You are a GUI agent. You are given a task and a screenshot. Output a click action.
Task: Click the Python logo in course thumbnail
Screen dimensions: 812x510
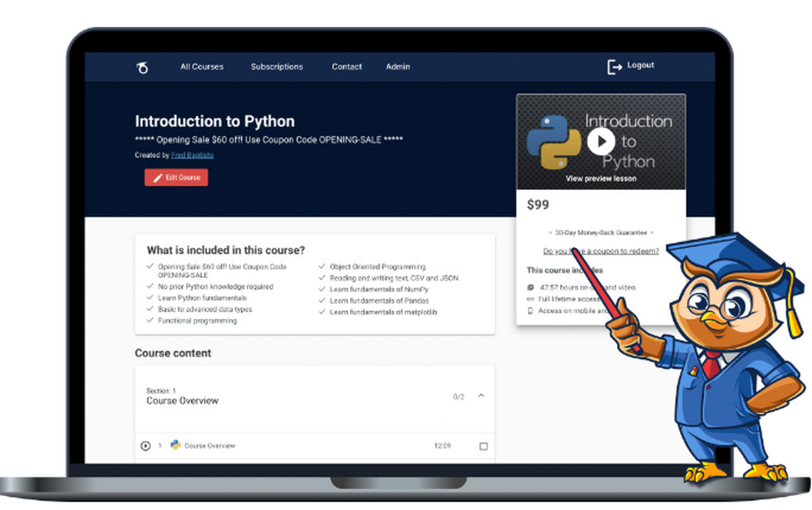(x=554, y=142)
